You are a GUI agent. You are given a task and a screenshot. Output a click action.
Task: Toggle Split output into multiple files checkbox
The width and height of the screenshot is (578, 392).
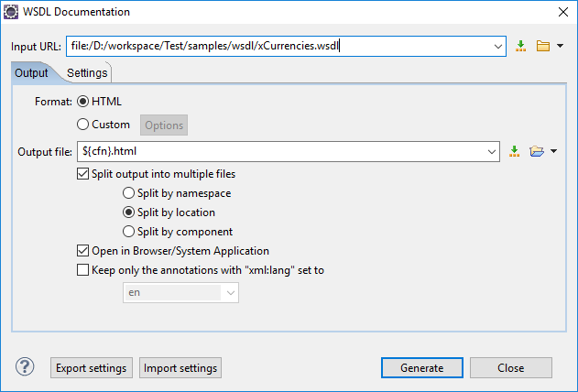click(x=83, y=173)
